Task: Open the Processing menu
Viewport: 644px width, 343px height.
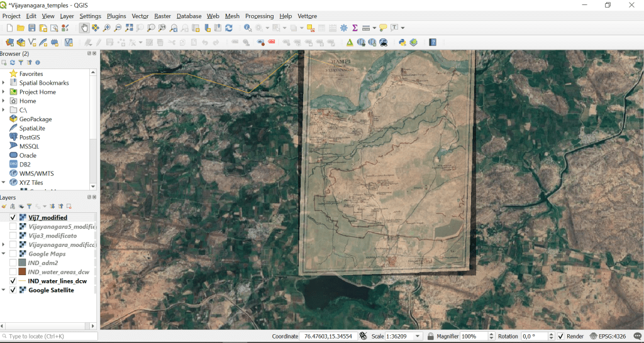Action: 259,16
